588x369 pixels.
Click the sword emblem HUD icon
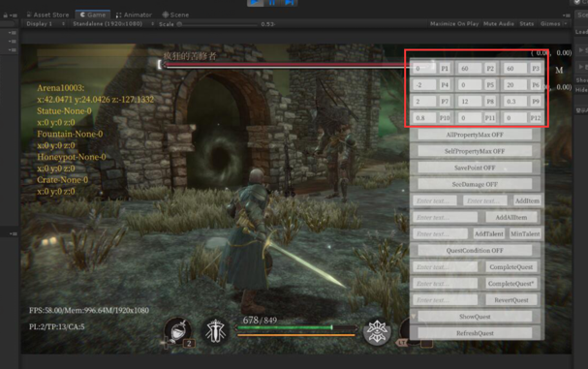point(215,331)
